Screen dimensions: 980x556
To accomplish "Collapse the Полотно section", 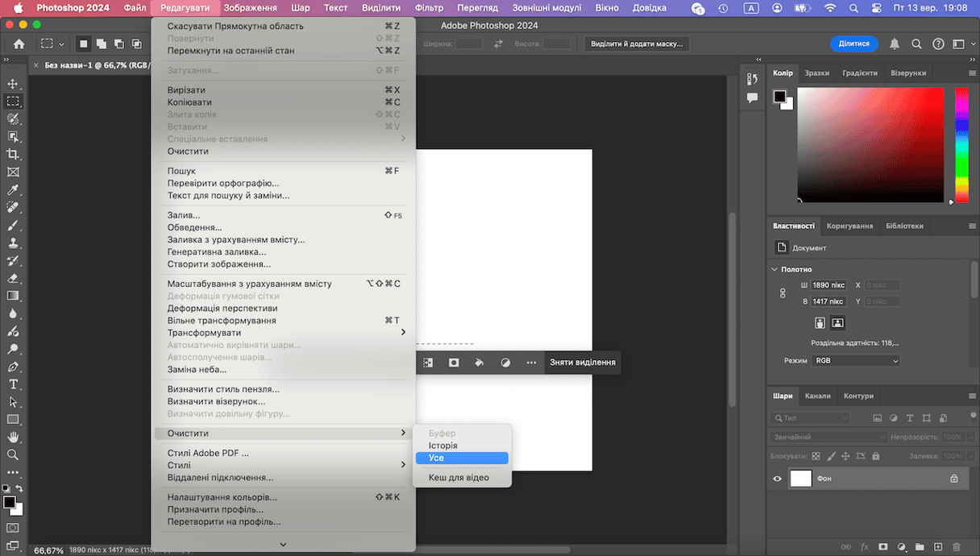I will pyautogui.click(x=775, y=269).
